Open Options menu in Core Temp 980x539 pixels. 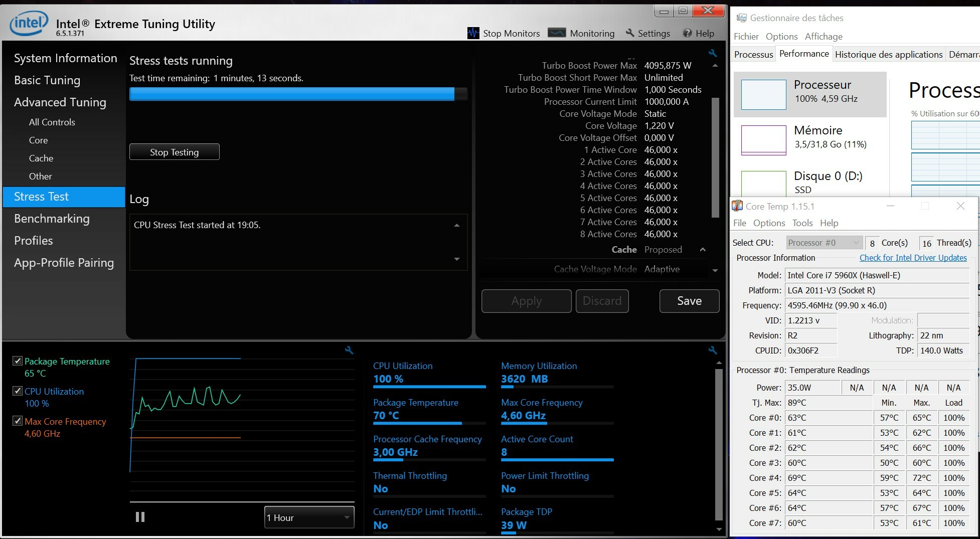(x=769, y=223)
